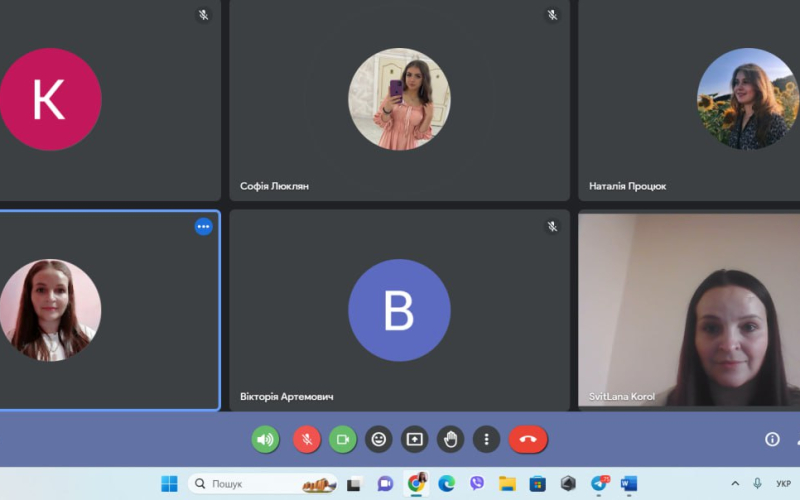Screen dimensions: 800x500
Task: Click the name label SvitLana Korol
Action: [x=621, y=396]
